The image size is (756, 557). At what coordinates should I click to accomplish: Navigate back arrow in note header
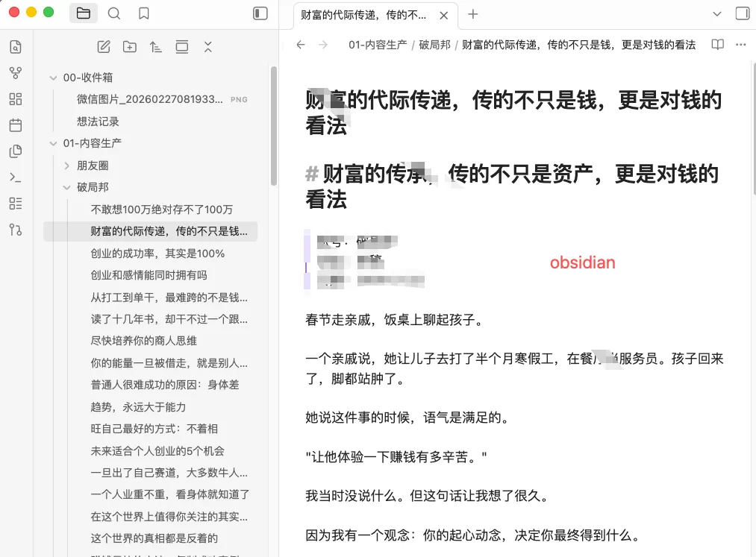(x=301, y=45)
